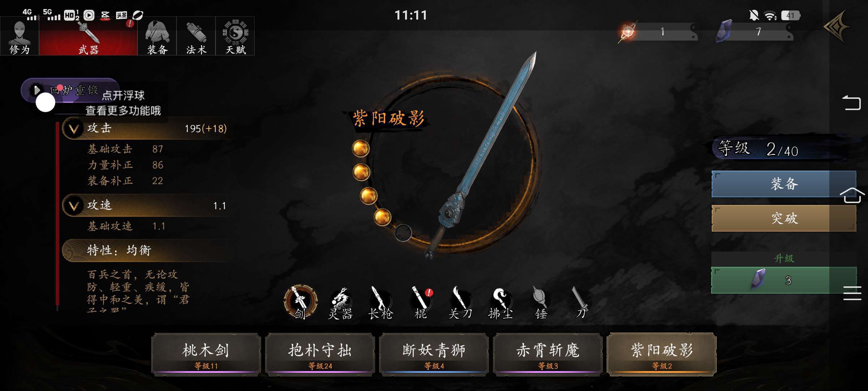
Task: Select the 灵器 weapon type icon
Action: click(x=340, y=303)
